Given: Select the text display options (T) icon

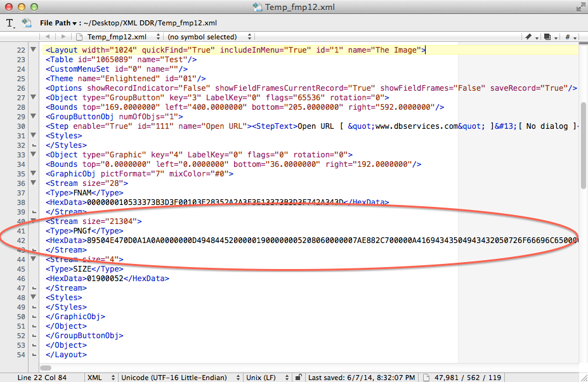Looking at the screenshot, I should [x=10, y=22].
